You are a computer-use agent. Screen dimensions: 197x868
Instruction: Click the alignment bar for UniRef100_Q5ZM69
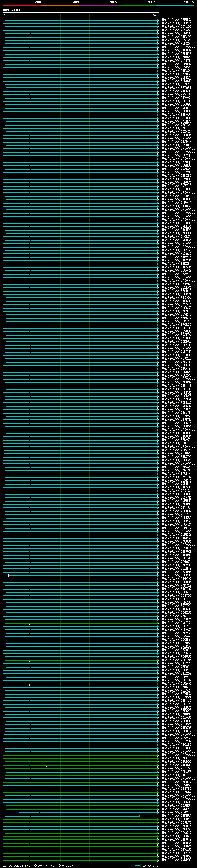[81, 74]
